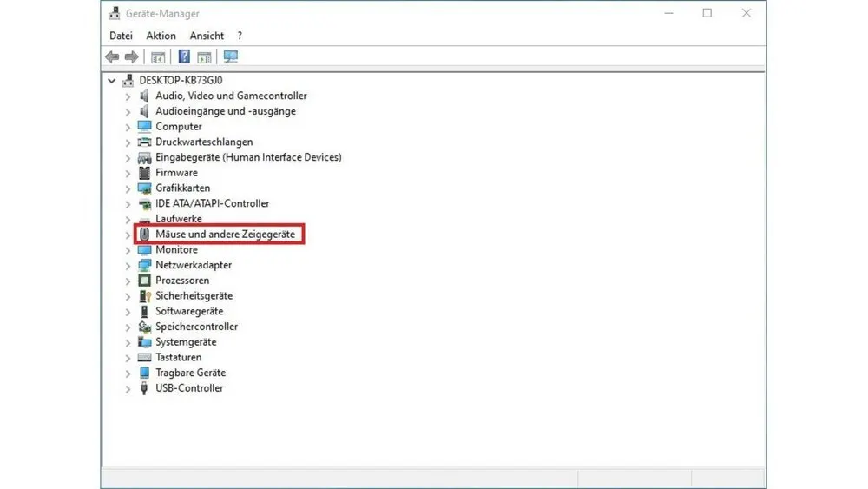Click the scan for hardware changes monitor icon
Screen dimensions: 868x489
pos(230,56)
